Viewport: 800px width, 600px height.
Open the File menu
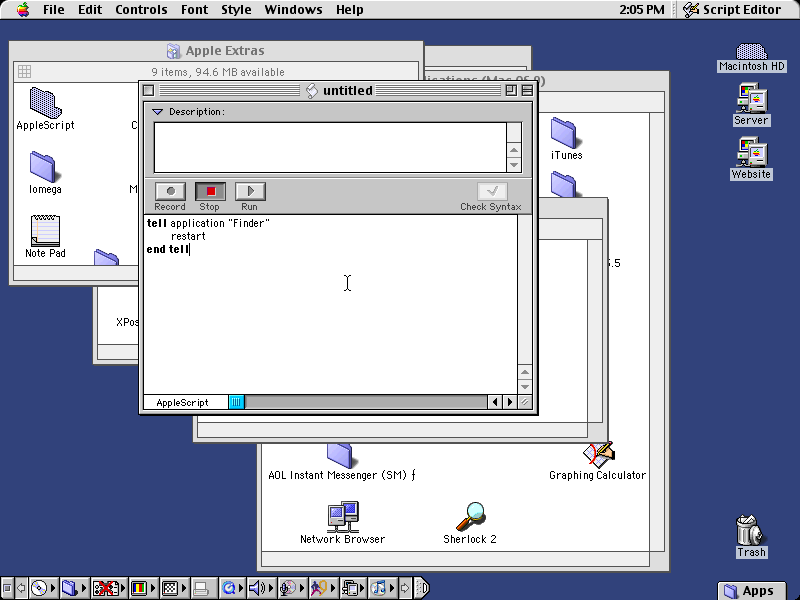coord(54,10)
